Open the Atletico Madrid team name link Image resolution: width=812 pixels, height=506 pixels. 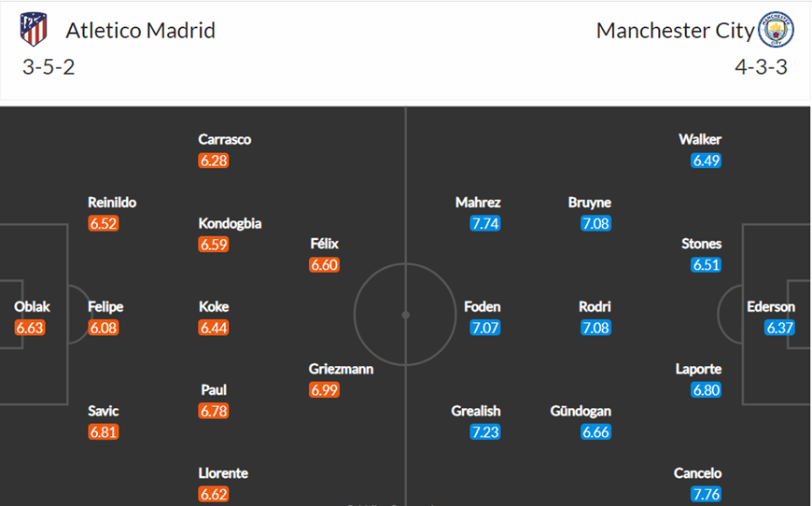pos(140,31)
